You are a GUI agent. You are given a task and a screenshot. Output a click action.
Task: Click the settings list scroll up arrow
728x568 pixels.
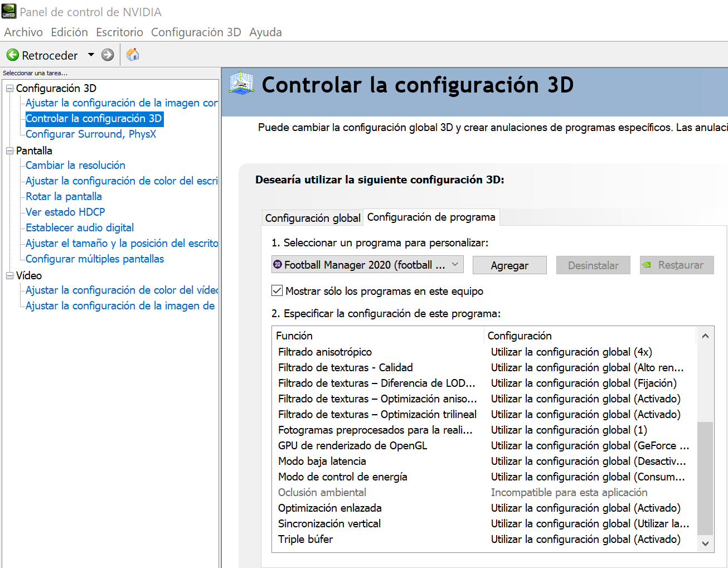coord(705,336)
